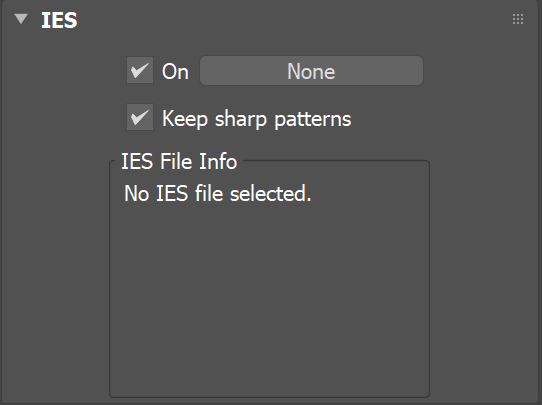Screen dimensions: 542x405
Task: Click the blank panel area left of the On checkbox
Action: tap(64, 71)
